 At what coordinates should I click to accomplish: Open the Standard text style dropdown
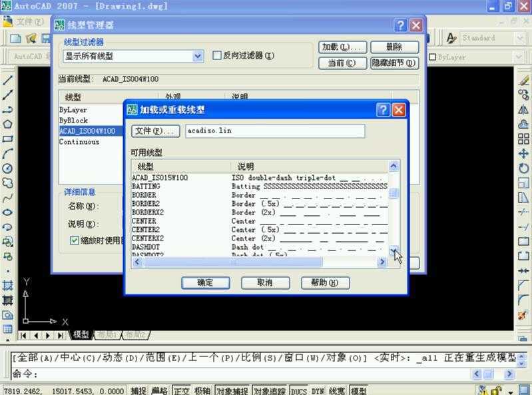(x=519, y=38)
